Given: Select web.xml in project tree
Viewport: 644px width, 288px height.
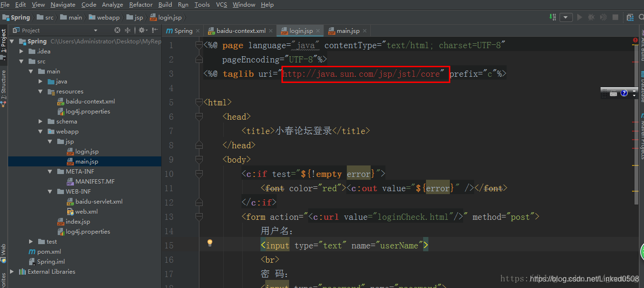Looking at the screenshot, I should (x=86, y=212).
